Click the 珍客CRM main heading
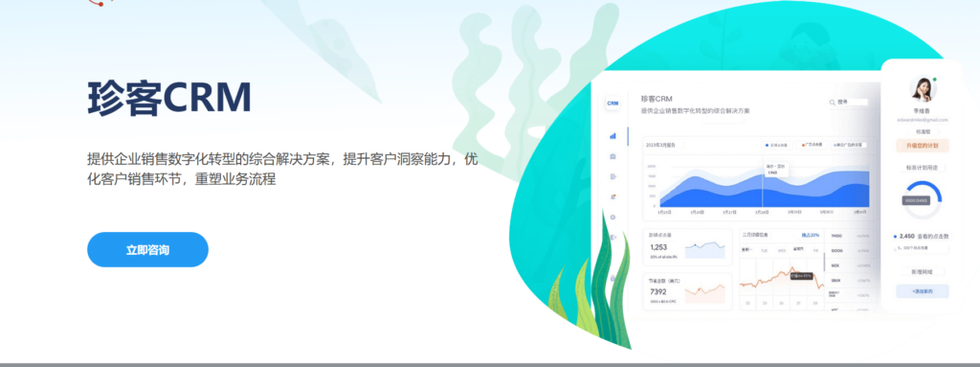This screenshot has height=367, width=980. point(169,99)
